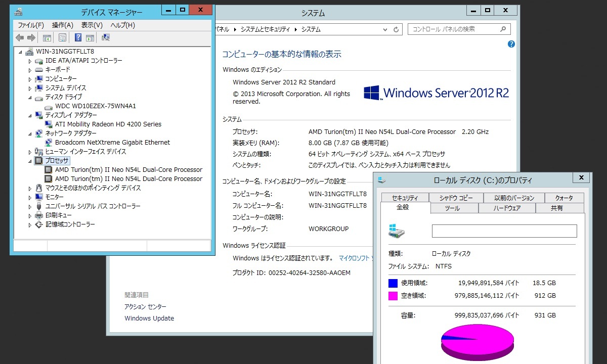The height and width of the screenshot is (364, 607).
Task: Open the ファイル(F) menu
Action: [31, 25]
